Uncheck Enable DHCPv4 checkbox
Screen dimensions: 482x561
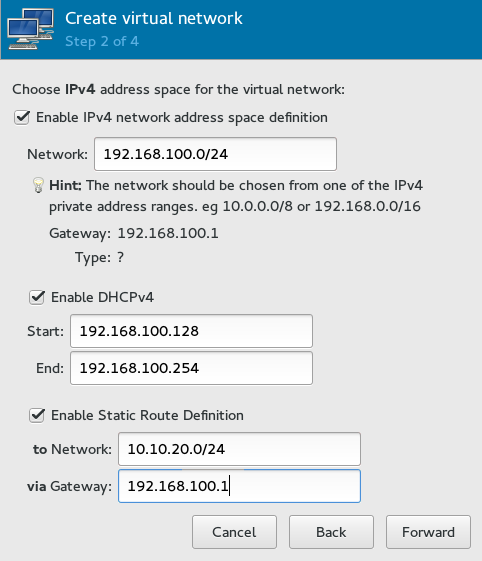37,298
